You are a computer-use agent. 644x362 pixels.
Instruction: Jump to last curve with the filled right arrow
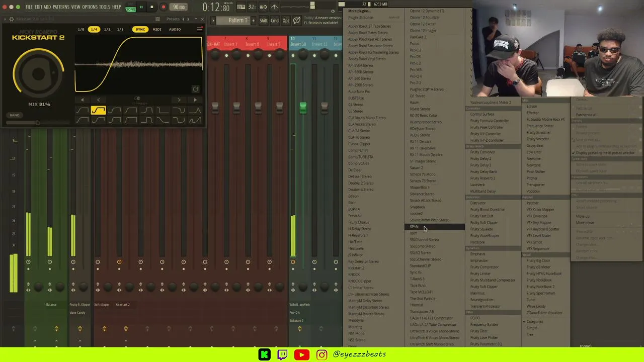195,100
